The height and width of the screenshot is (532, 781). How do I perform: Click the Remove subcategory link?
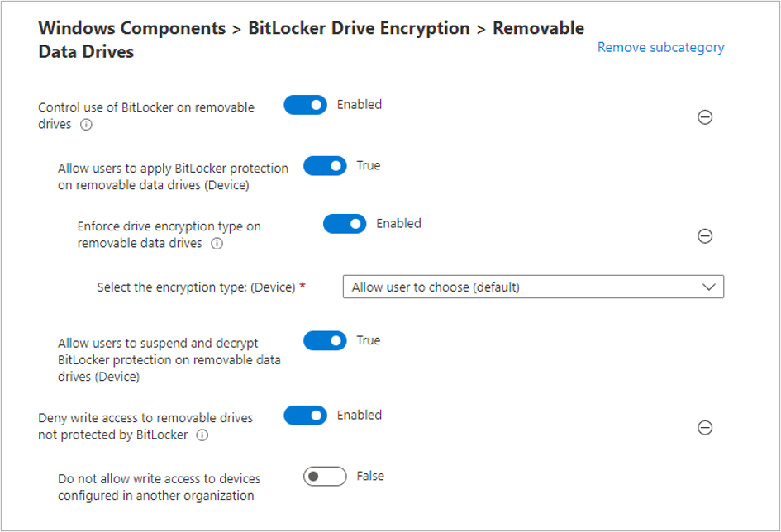coord(660,48)
